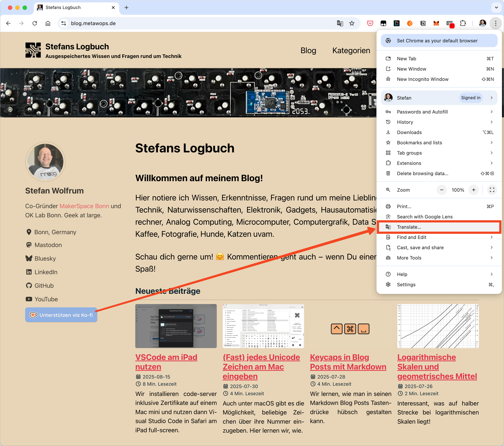Open Logarithmische Skalen post title

[437, 367]
